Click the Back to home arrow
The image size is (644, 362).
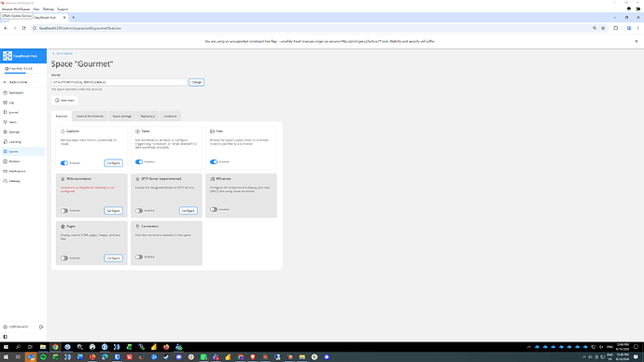pos(6,82)
